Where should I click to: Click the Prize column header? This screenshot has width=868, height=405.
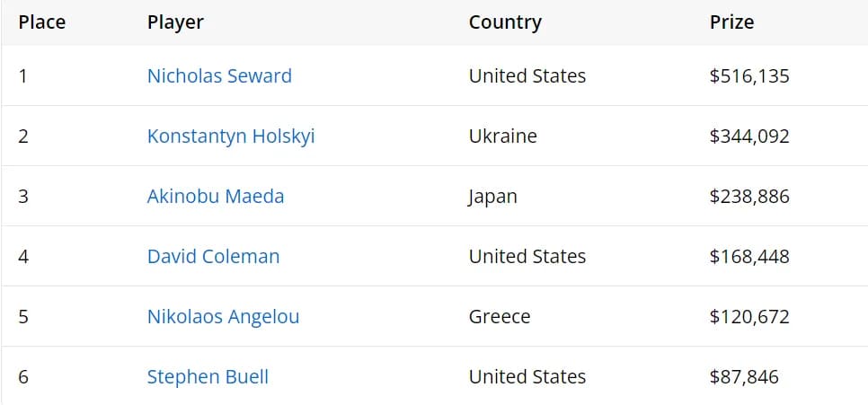[731, 22]
